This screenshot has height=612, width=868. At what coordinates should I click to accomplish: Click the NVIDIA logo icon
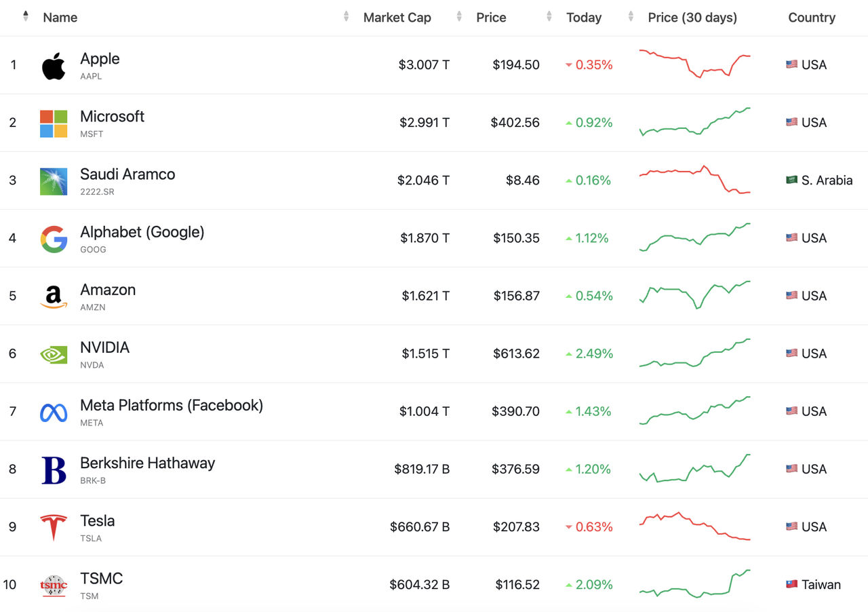tap(54, 354)
